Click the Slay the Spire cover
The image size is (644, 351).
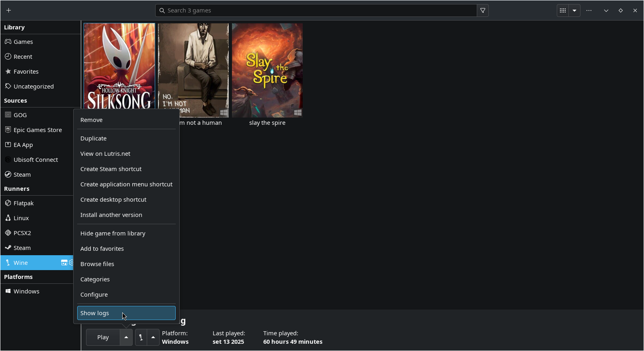(x=267, y=70)
